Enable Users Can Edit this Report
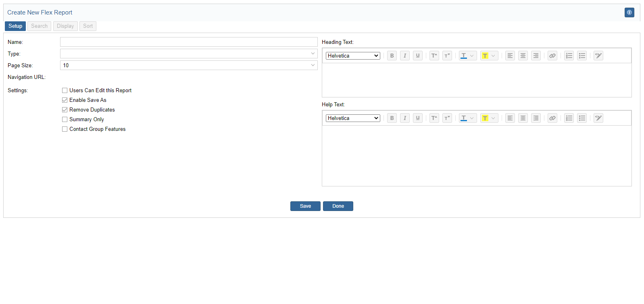Screen dimensions: 644x304 pos(65,91)
